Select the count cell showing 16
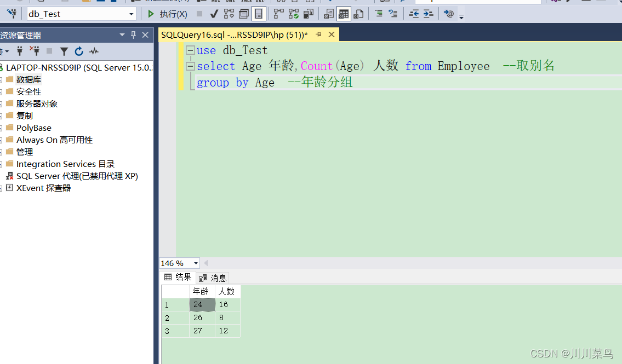The image size is (622, 364). pyautogui.click(x=227, y=304)
